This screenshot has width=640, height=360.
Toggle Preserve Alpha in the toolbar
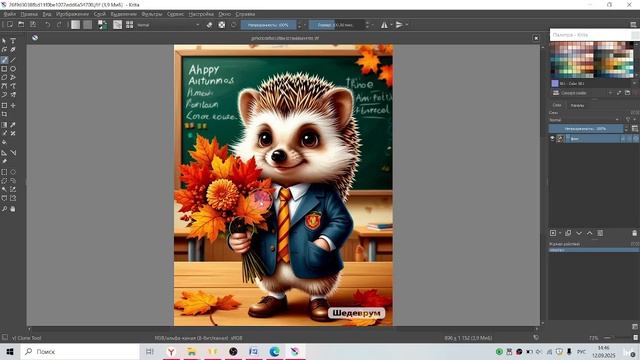(222, 25)
